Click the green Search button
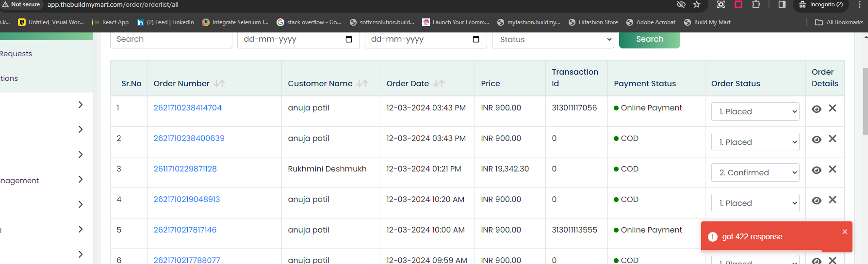 point(649,39)
